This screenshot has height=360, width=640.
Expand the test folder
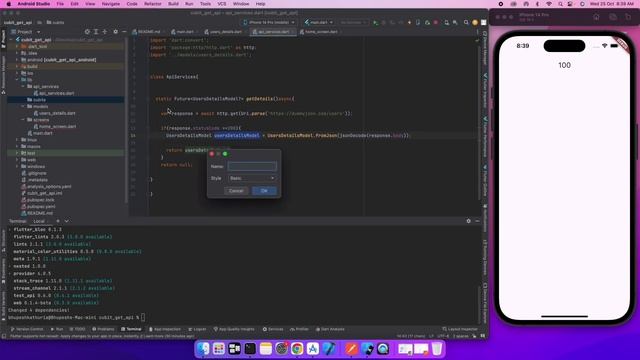click(x=18, y=153)
